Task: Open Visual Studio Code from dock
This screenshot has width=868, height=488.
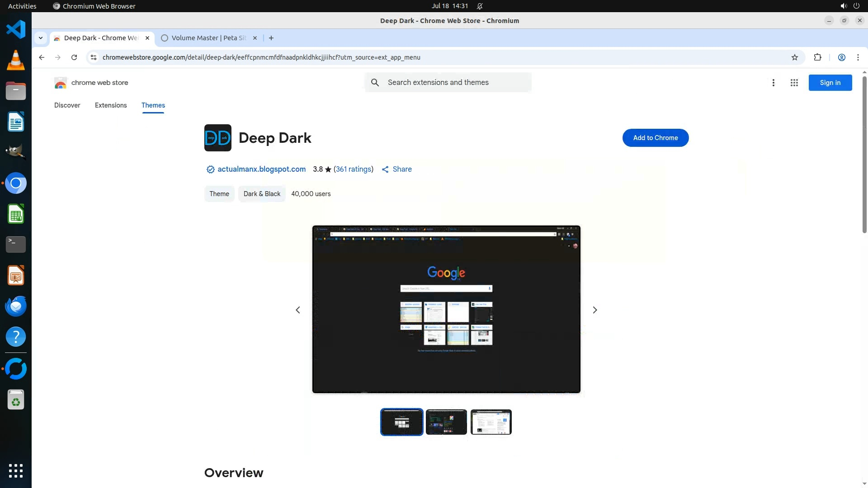Action: (16, 30)
